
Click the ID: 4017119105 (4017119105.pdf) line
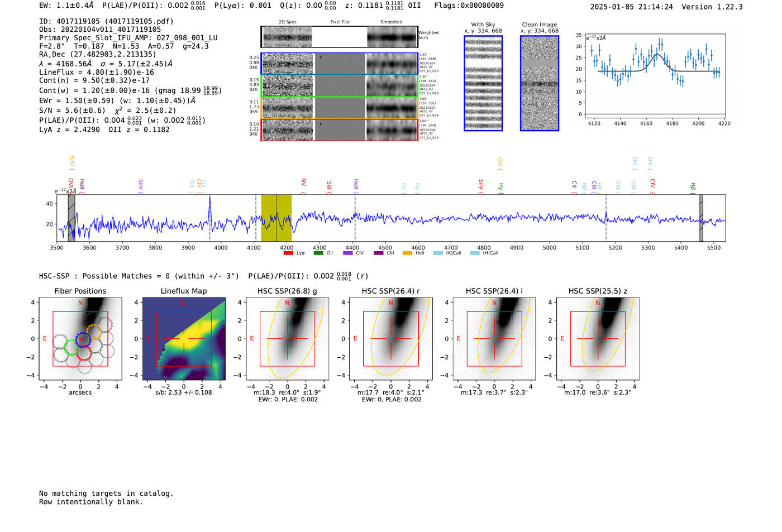click(x=106, y=21)
